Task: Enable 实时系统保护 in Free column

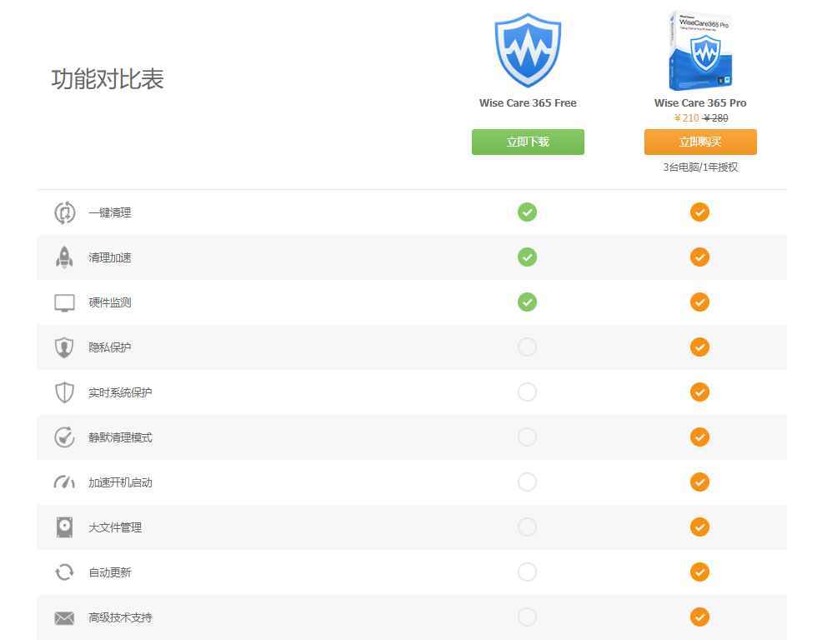Action: coord(527,392)
